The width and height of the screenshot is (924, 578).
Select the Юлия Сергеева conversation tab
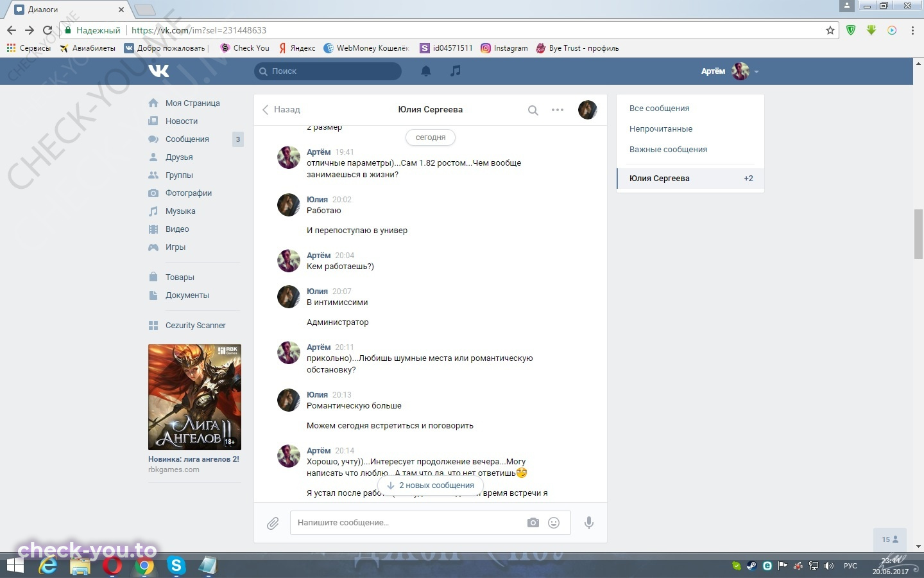click(690, 179)
